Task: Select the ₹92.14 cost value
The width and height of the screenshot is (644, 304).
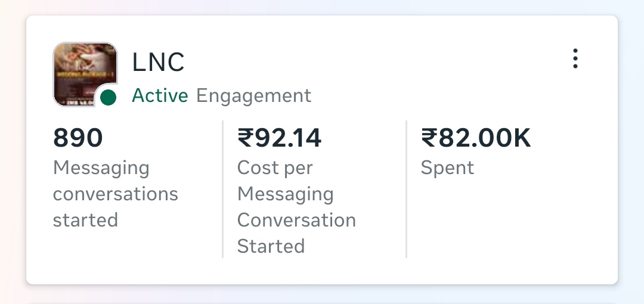Action: (x=279, y=138)
